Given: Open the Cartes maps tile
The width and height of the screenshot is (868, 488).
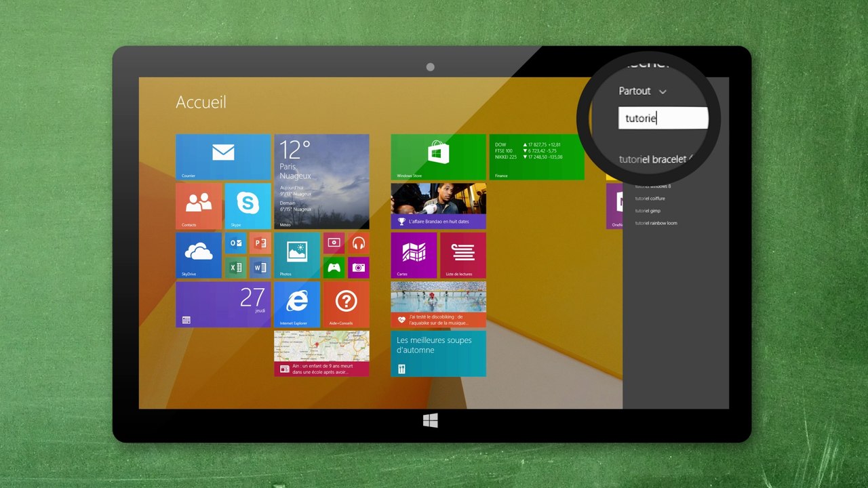Looking at the screenshot, I should (414, 256).
